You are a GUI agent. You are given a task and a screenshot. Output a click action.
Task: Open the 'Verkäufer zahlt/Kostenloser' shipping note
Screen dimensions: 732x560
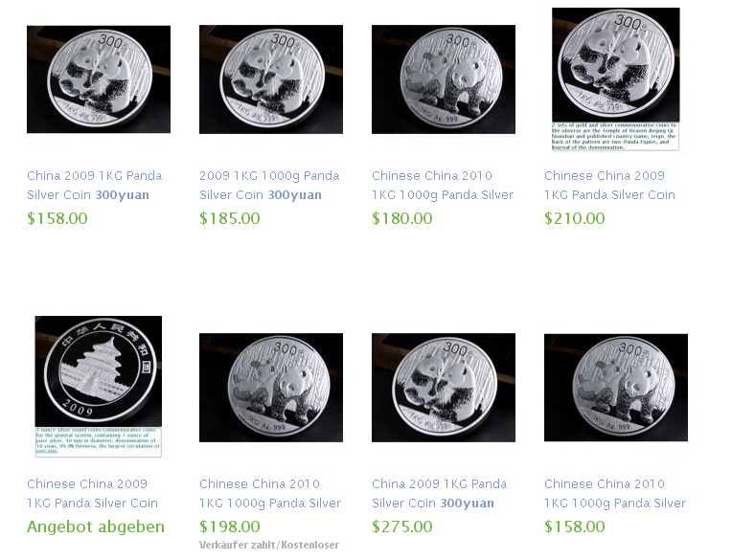(269, 545)
